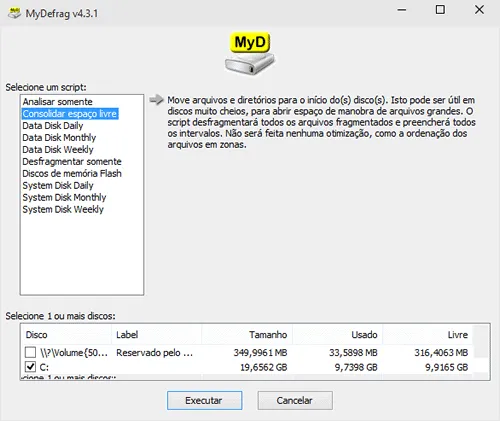Viewport: 500px width, 421px height.
Task: Click the gray arrow beside the description
Action: click(x=156, y=100)
